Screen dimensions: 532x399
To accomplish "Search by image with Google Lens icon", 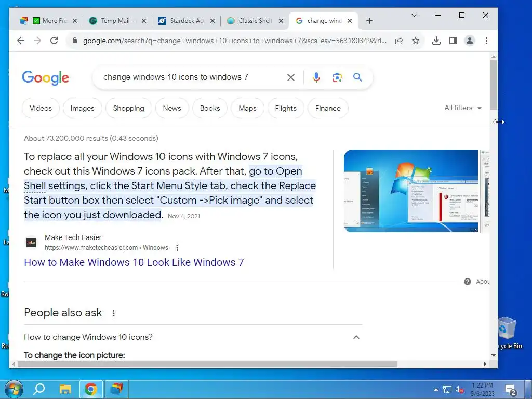I will point(337,77).
